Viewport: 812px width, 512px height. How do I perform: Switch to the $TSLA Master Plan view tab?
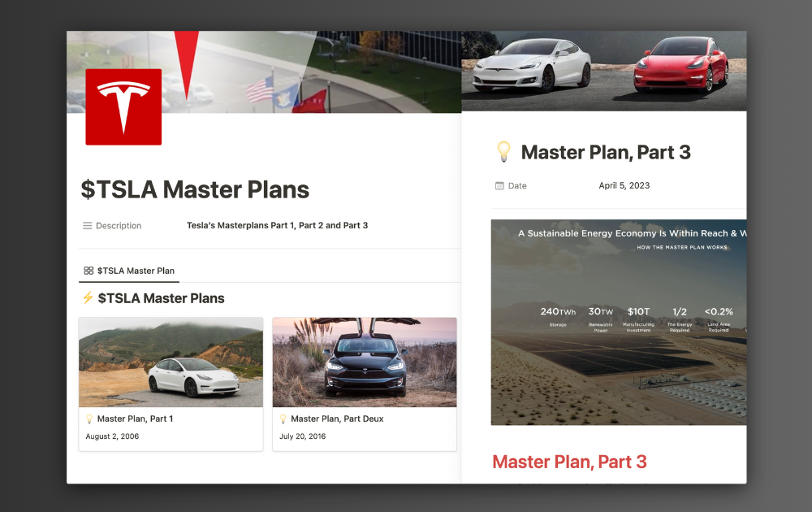coord(129,271)
